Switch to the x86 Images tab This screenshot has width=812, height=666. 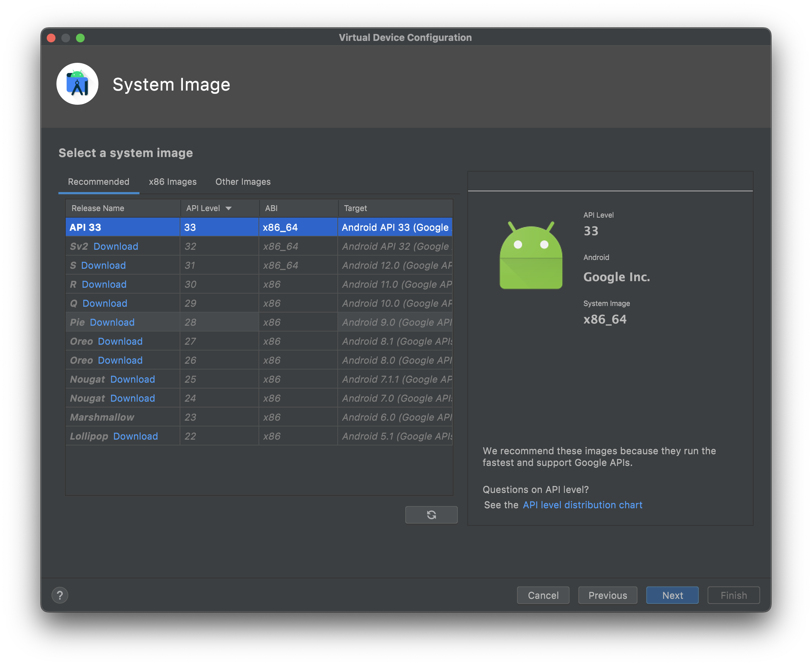click(x=173, y=182)
